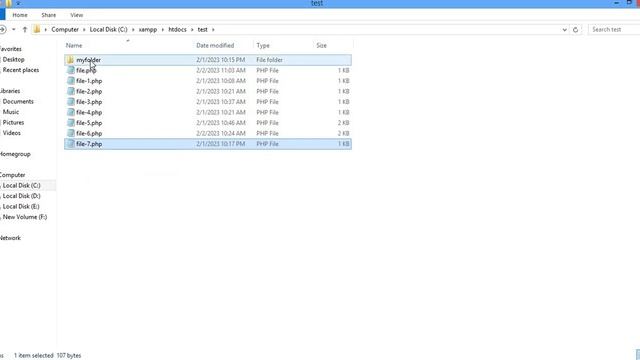This screenshot has width=640, height=360.
Task: Select Homegroup in the navigation pane
Action: [x=15, y=154]
